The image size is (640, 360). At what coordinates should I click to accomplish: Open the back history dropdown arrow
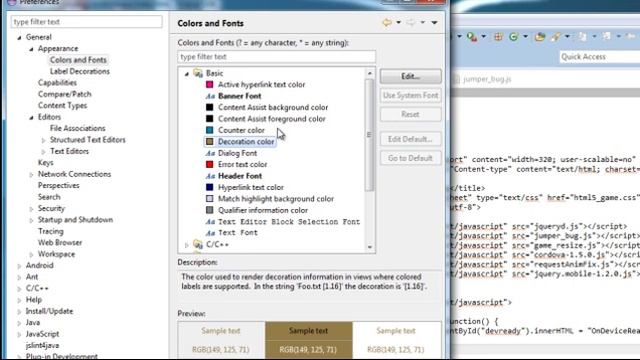[398, 22]
